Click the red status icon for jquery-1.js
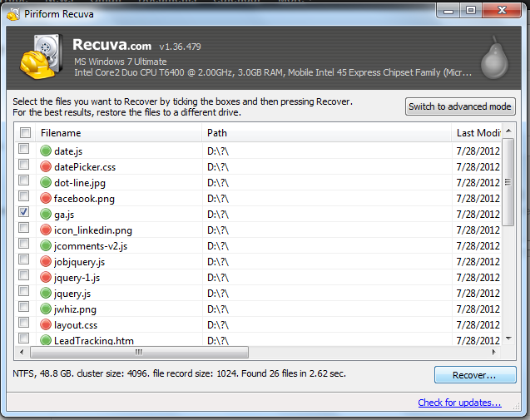This screenshot has width=530, height=420. click(46, 277)
